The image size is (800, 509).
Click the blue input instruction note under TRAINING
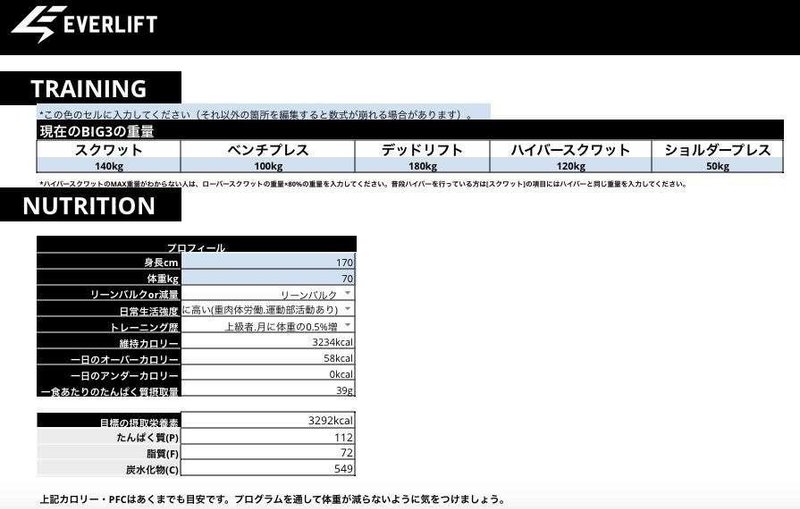point(264,112)
